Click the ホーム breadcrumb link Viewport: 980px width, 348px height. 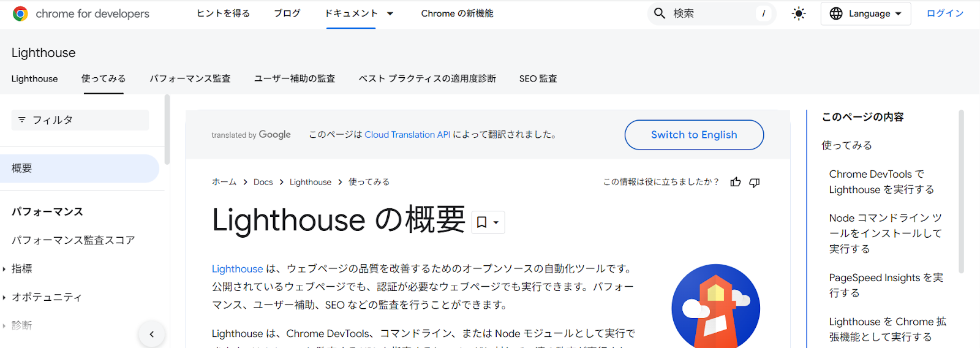pyautogui.click(x=224, y=182)
